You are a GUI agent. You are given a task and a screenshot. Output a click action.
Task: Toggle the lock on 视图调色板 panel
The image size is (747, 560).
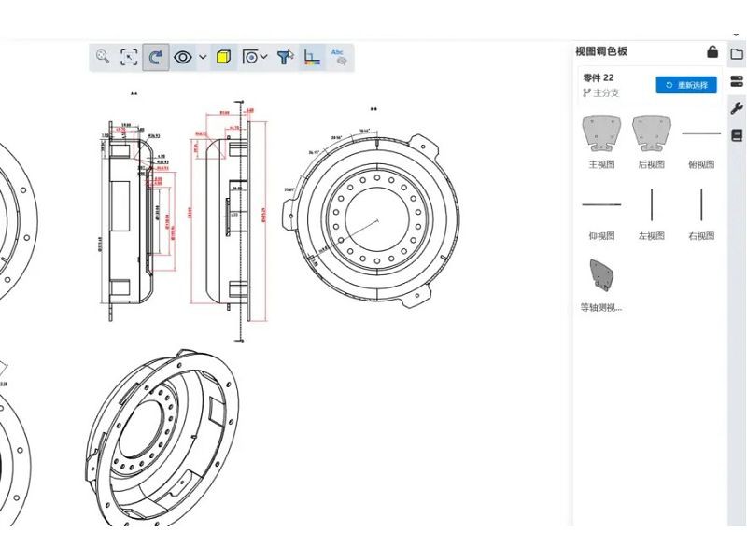712,53
